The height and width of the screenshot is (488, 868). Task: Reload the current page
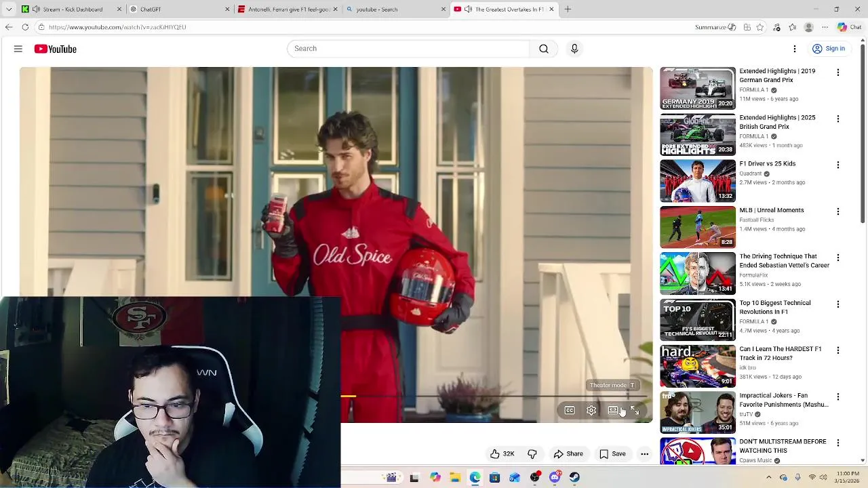(x=25, y=27)
